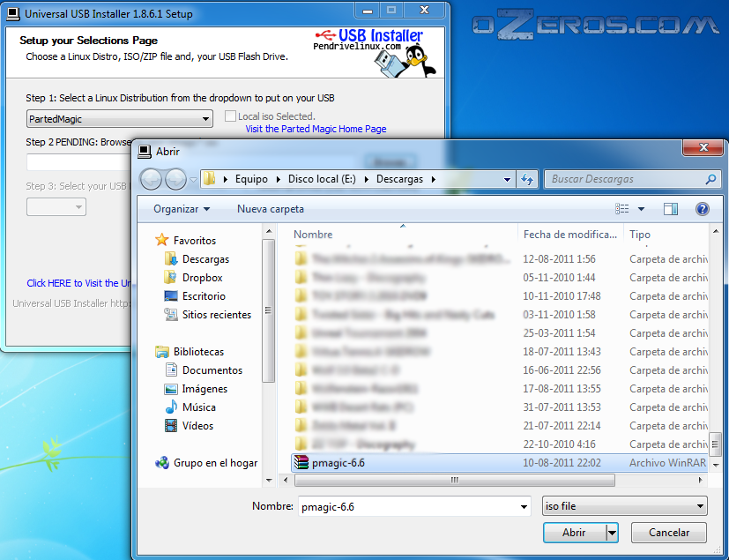
Task: Click the refresh icon beside the address bar
Action: [527, 179]
